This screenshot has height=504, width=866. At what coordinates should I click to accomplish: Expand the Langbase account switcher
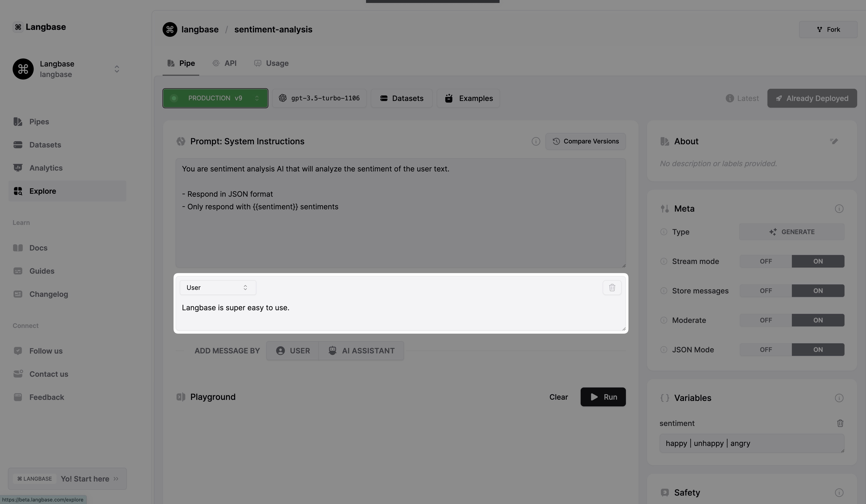[116, 69]
